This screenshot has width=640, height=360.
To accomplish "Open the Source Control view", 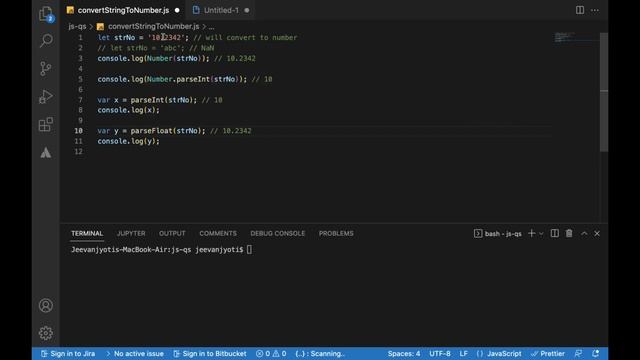I will point(46,68).
